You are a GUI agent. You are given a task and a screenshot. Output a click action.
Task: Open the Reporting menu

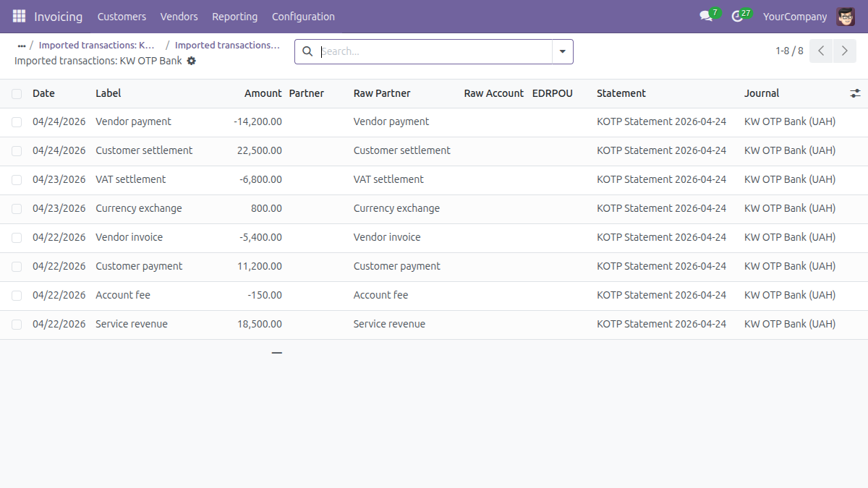[234, 16]
